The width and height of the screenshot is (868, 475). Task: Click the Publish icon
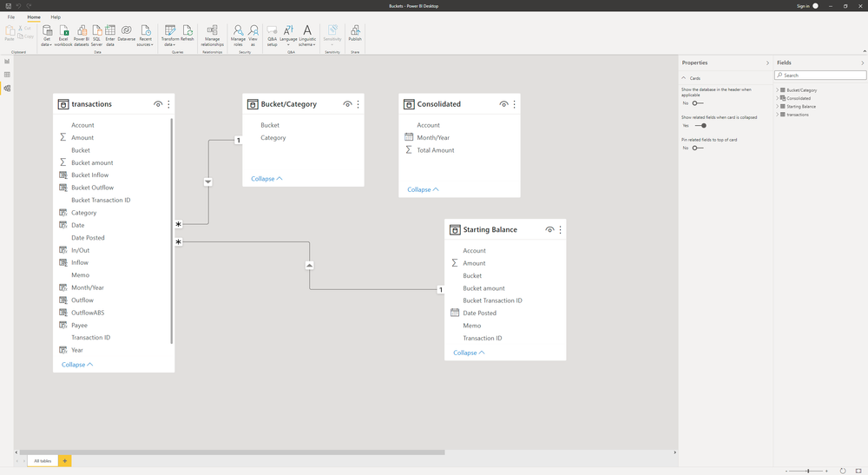pos(355,34)
